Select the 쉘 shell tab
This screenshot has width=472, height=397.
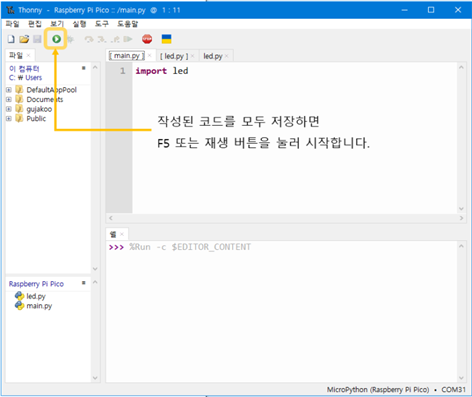(113, 234)
